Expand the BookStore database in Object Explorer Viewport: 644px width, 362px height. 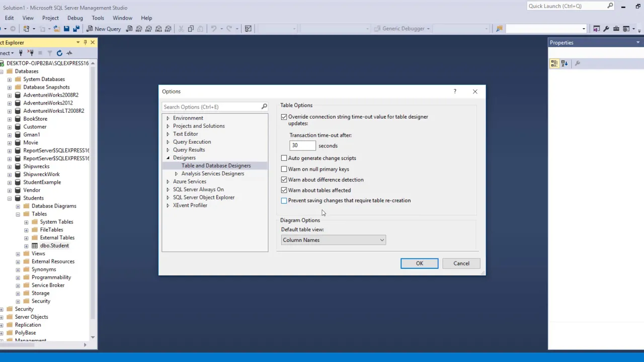coord(10,119)
